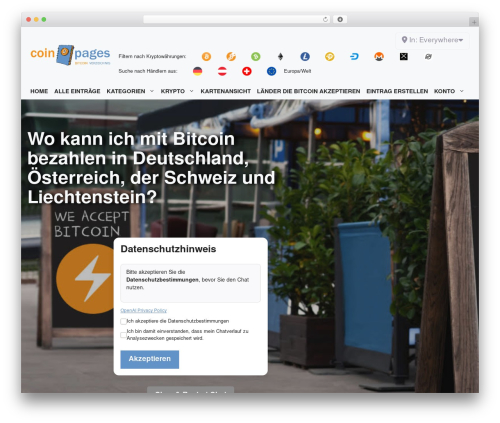Check 'Ich akzeptiere die Datenschutzbestimmungen'
The image size is (500, 423).
pyautogui.click(x=123, y=321)
